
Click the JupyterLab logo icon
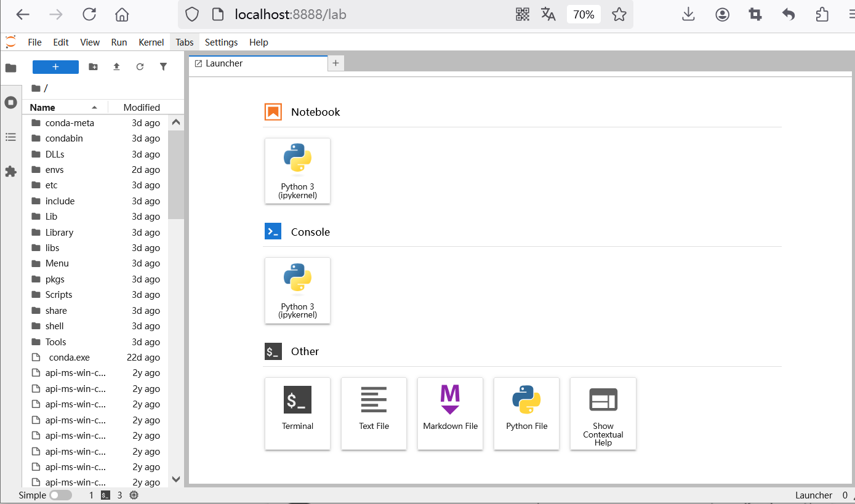10,42
